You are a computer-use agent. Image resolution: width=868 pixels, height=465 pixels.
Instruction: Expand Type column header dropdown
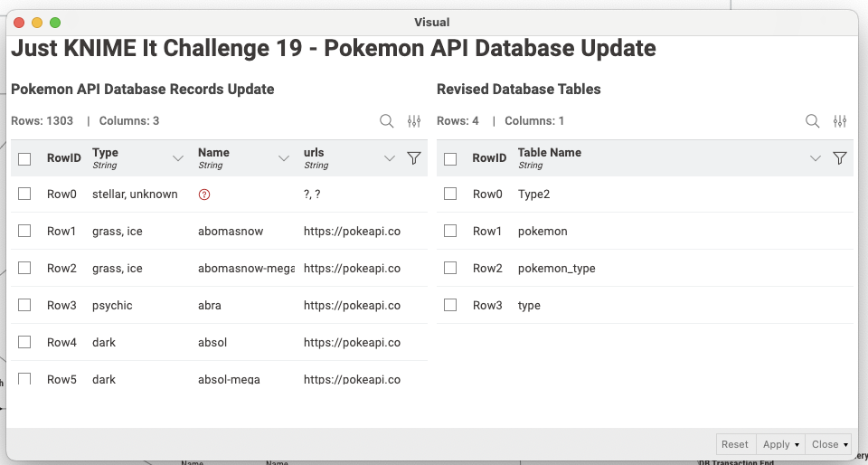(x=178, y=158)
